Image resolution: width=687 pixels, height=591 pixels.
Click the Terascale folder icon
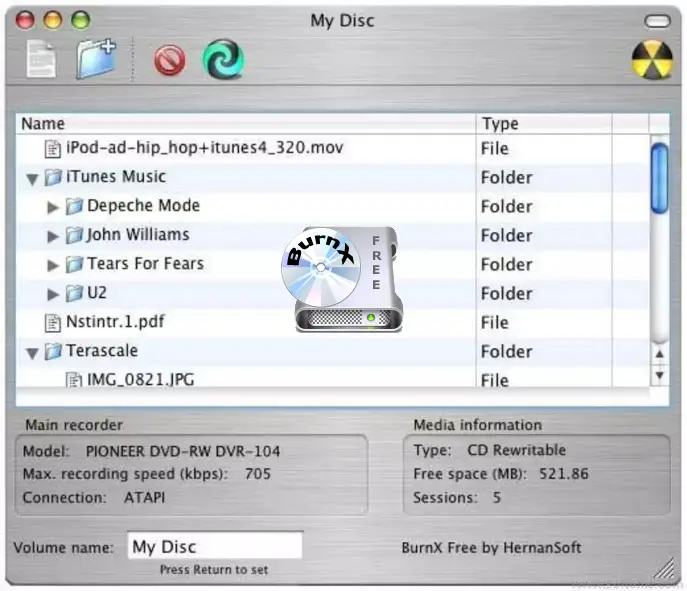(53, 351)
